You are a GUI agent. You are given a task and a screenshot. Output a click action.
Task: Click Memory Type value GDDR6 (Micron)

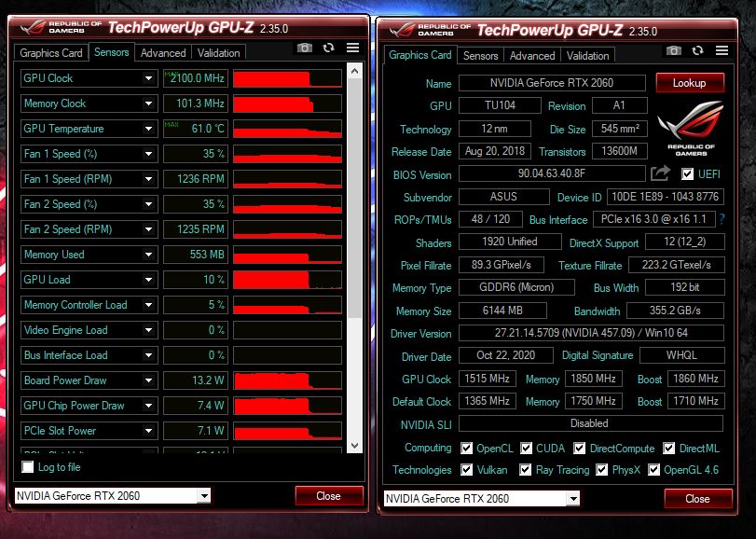click(516, 287)
